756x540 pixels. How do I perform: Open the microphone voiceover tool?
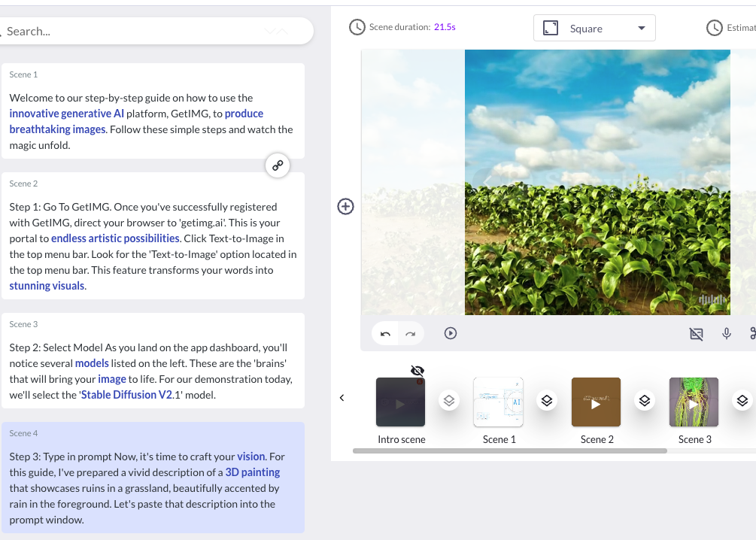point(726,333)
